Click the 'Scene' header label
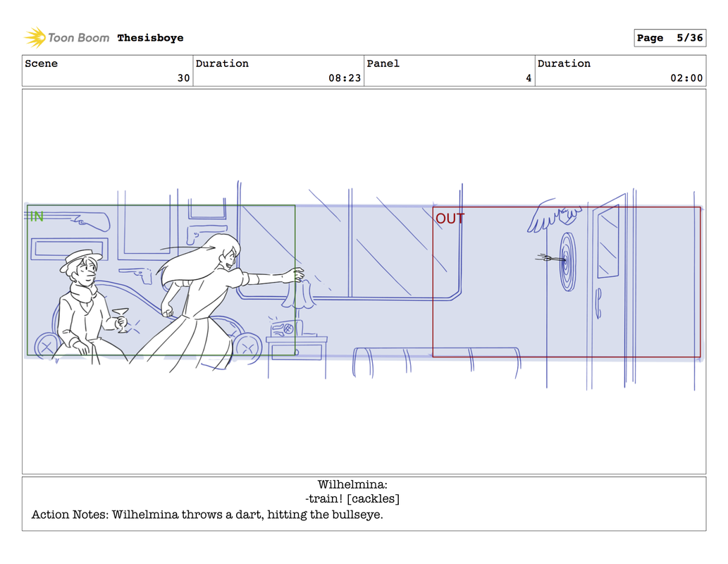This screenshot has height=564, width=728. click(42, 63)
